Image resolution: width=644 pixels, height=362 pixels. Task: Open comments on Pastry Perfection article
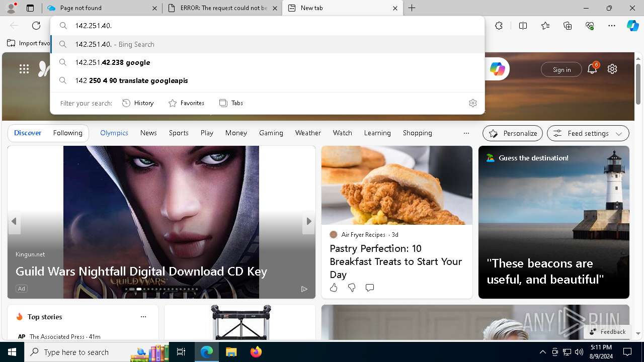click(370, 288)
